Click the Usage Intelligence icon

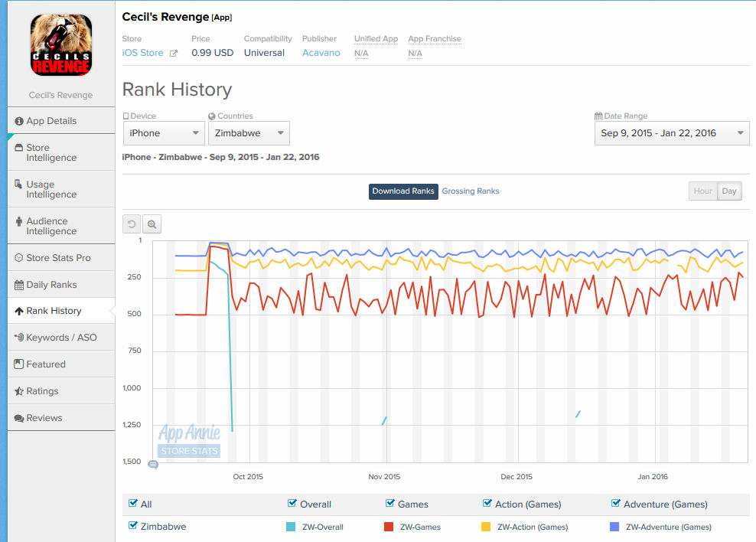pos(18,184)
